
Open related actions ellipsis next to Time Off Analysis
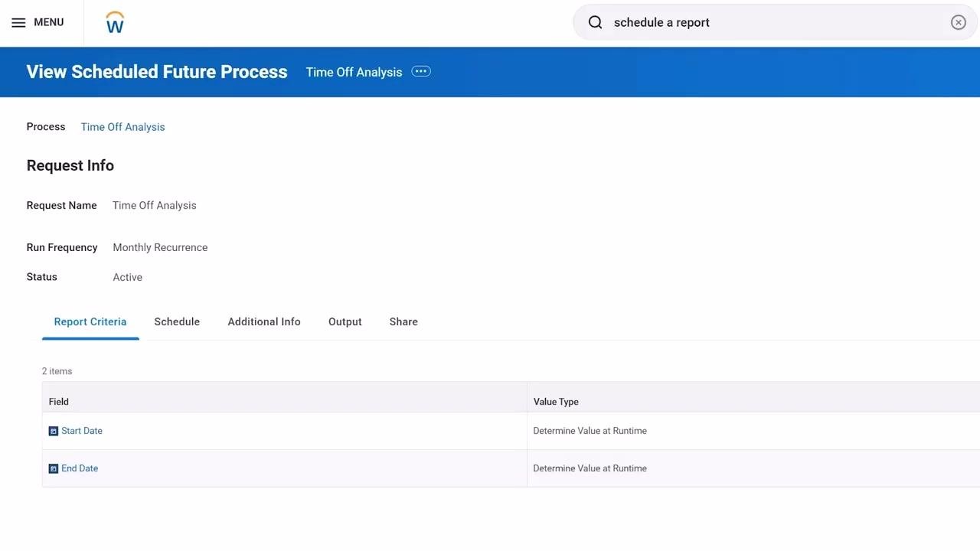click(x=421, y=71)
